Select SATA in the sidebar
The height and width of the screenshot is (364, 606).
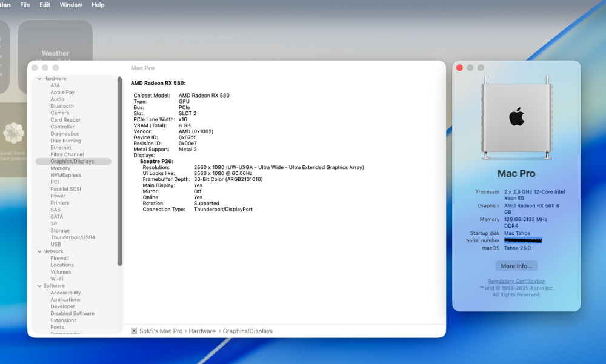tap(56, 217)
